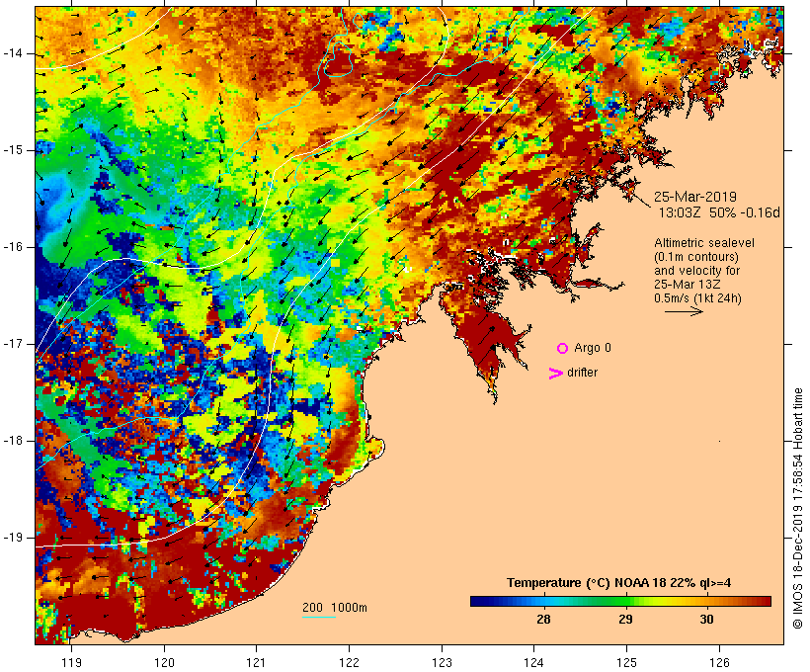Click the magenta Argo 0 circle symbol
Screen dimensions: 810x672
click(x=563, y=349)
